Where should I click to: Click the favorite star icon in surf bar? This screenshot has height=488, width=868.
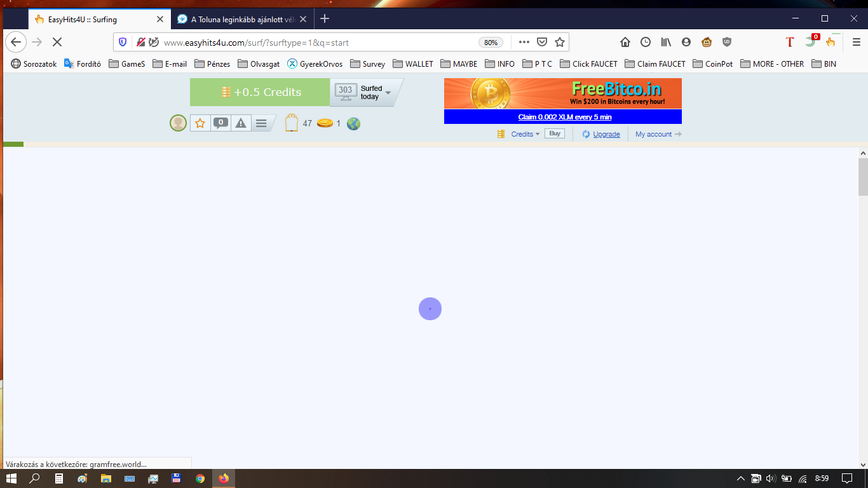pyautogui.click(x=200, y=123)
